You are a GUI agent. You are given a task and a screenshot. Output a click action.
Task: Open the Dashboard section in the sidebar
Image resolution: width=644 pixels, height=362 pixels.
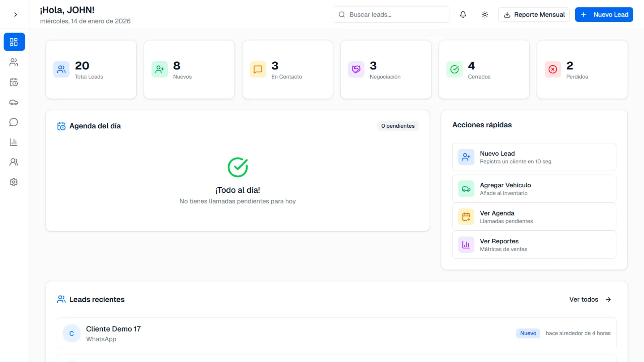tap(14, 42)
